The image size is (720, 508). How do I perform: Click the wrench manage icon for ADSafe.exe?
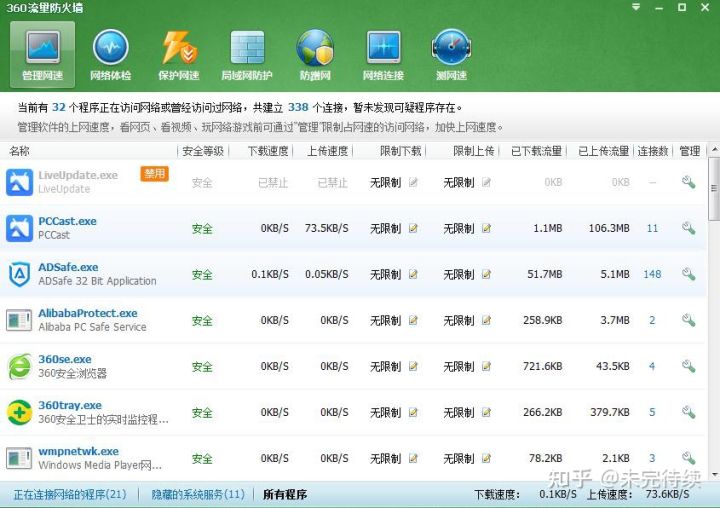coord(688,274)
